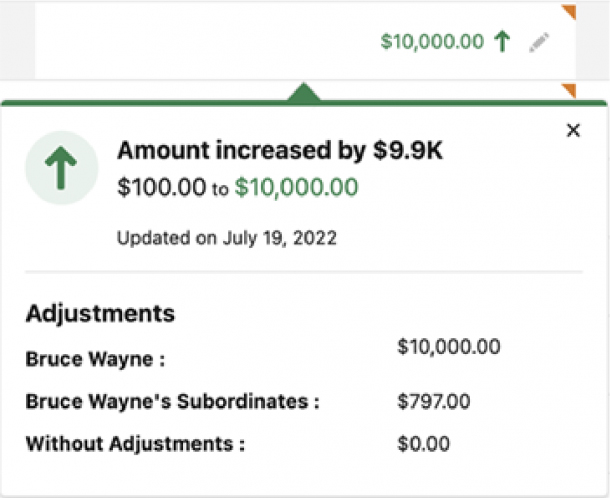This screenshot has width=610, height=498.
Task: Click second orange corner adjustment marker
Action: tap(569, 91)
